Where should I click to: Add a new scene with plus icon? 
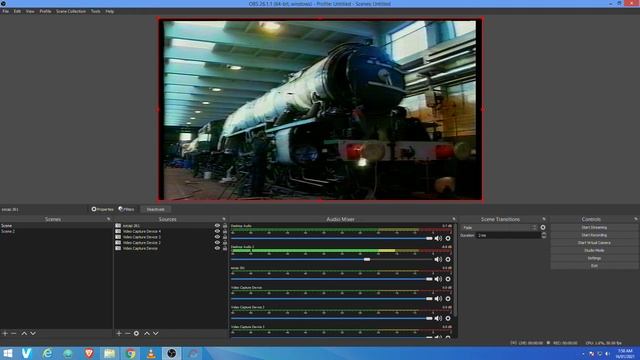(x=5, y=333)
